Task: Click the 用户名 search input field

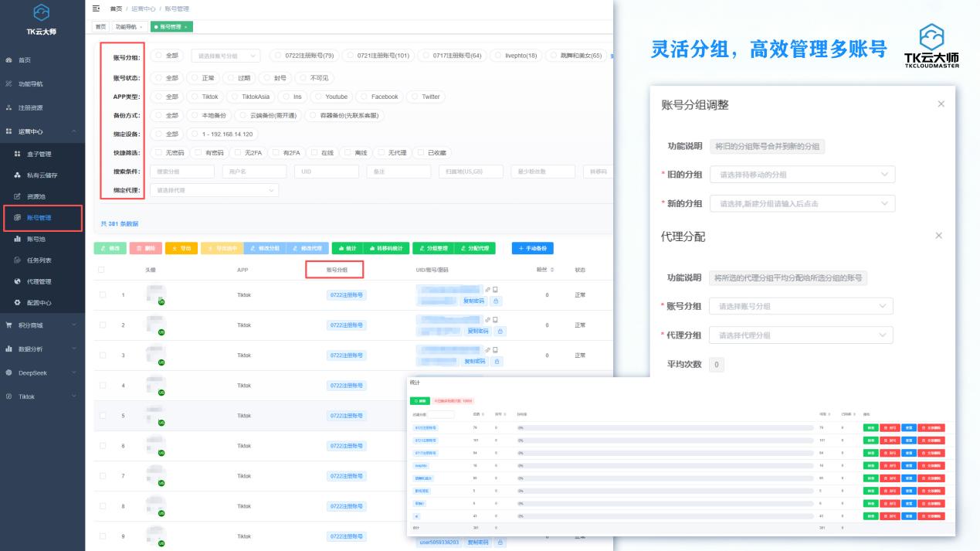Action: point(255,171)
